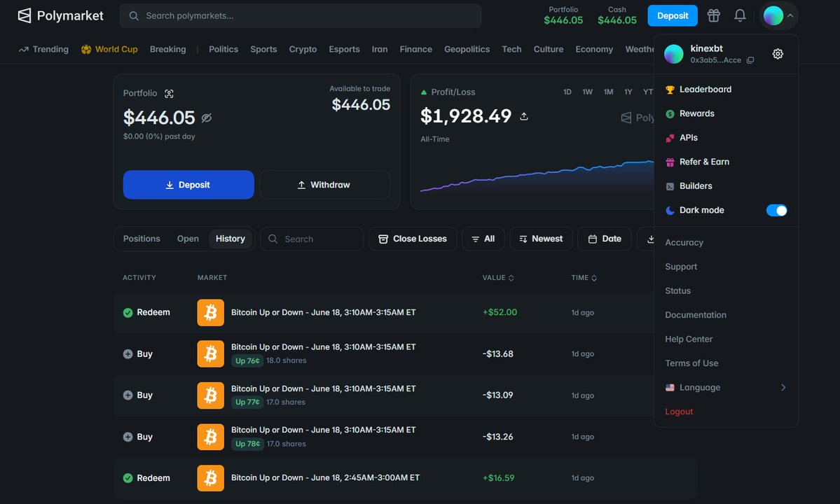Select the History tab
This screenshot has width=840, height=504.
[230, 239]
